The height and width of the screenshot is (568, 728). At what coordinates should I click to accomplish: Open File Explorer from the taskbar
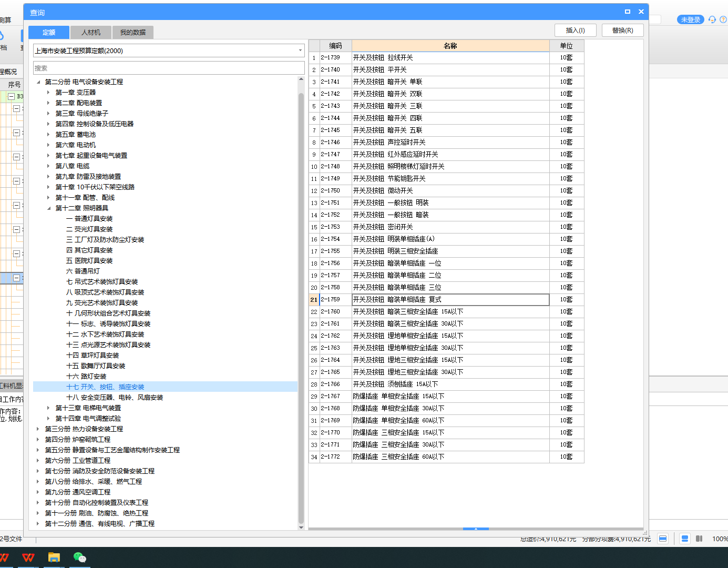[x=54, y=557]
